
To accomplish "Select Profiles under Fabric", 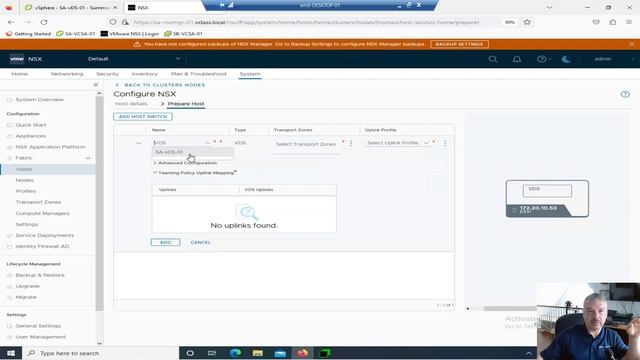I will pyautogui.click(x=26, y=191).
